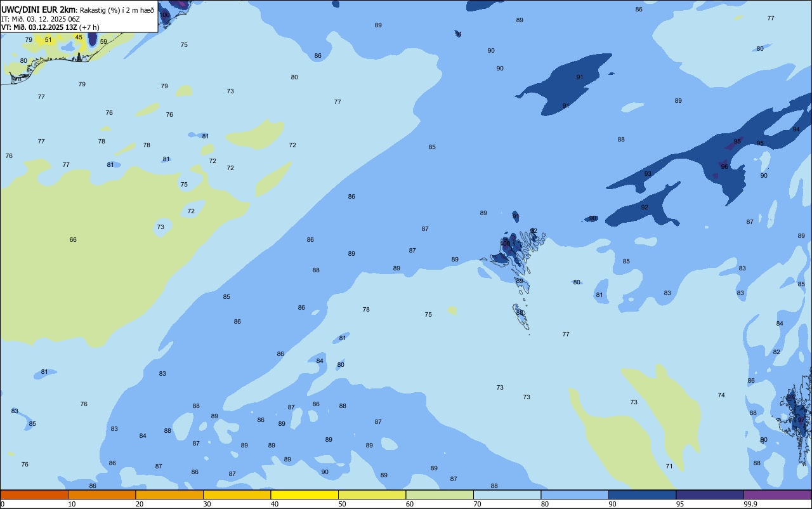Click the humidity value 45 on the map
The width and height of the screenshot is (812, 509).
79,37
